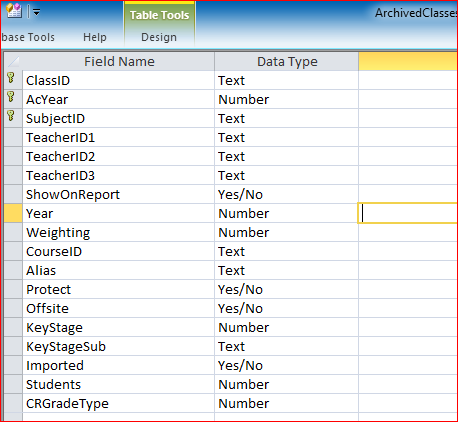
Task: Click the CRGradeType field name
Action: pyautogui.click(x=67, y=404)
